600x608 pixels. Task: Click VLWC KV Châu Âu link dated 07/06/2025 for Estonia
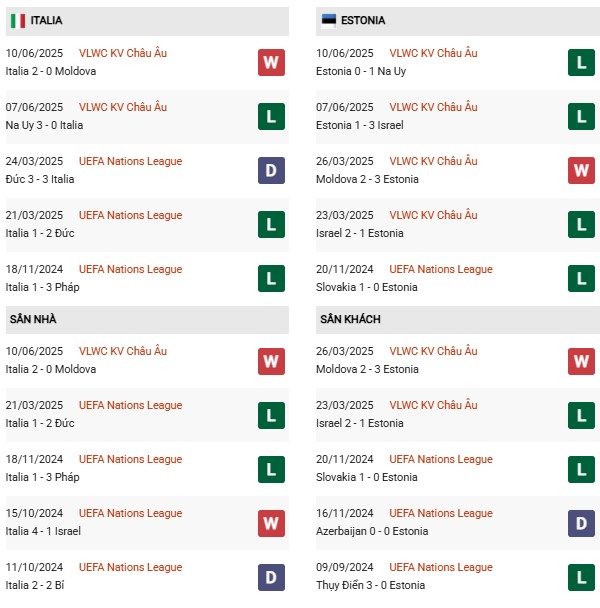[x=433, y=107]
